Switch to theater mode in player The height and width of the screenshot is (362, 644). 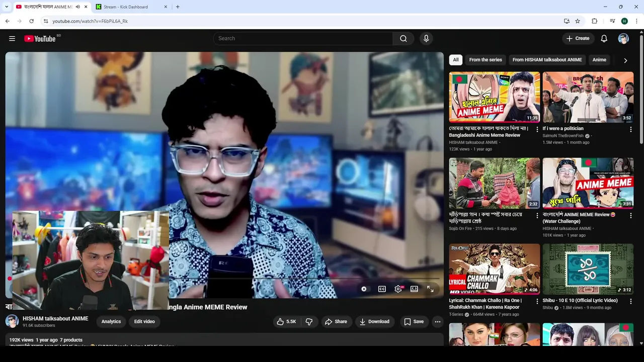coord(414,289)
